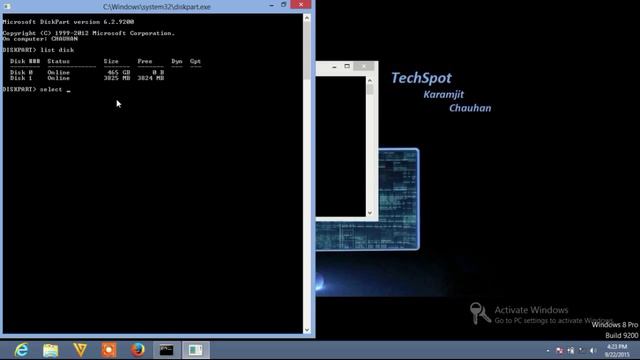Screen dimensions: 640x360
Task: Click the 'Disk 1' row label
Action: click(x=22, y=78)
